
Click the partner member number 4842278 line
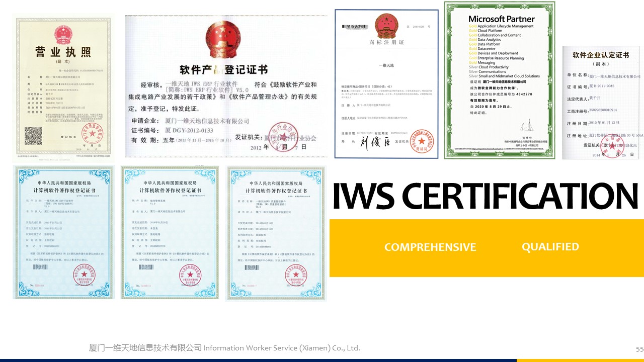coord(501,94)
